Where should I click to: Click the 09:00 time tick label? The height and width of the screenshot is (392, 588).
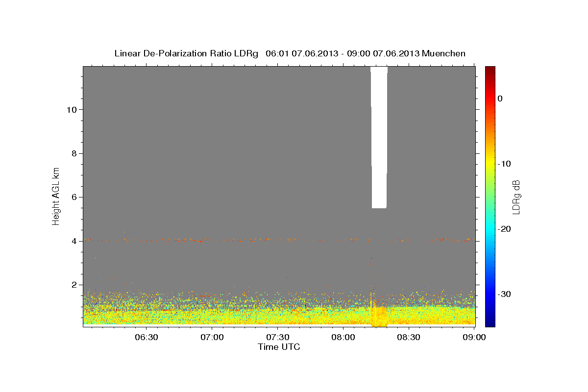pos(474,338)
